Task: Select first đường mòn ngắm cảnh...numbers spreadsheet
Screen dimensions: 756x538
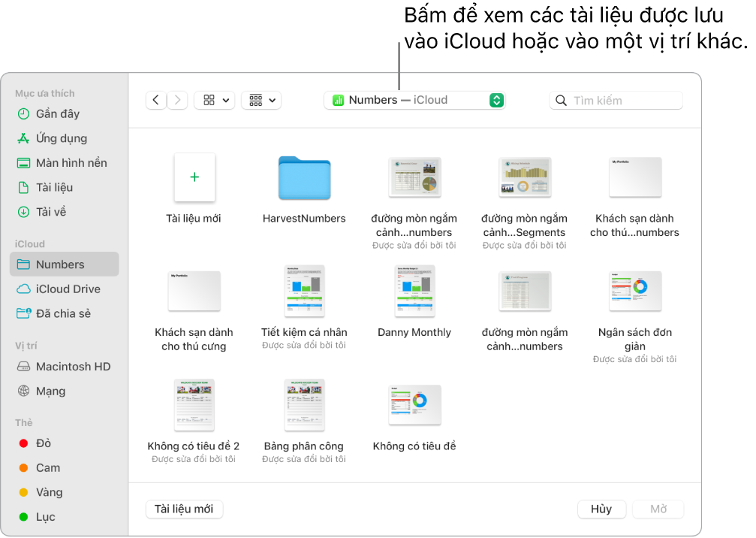Action: click(x=414, y=177)
